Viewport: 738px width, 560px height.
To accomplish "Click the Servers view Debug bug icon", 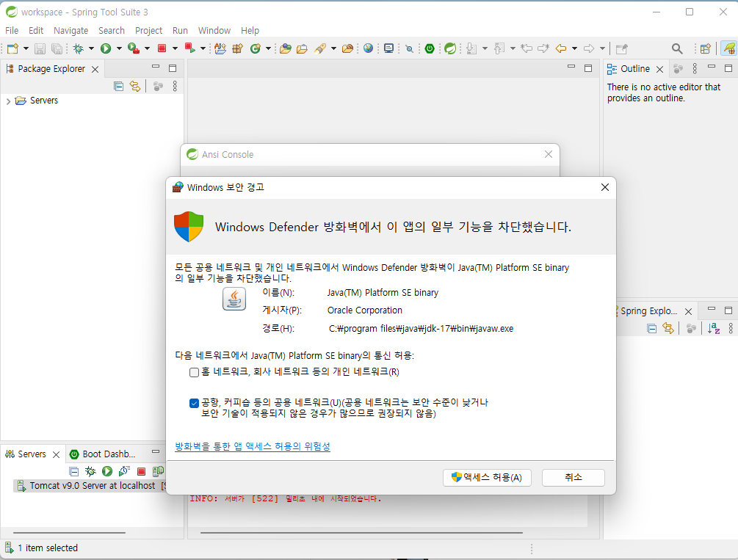I will click(90, 471).
